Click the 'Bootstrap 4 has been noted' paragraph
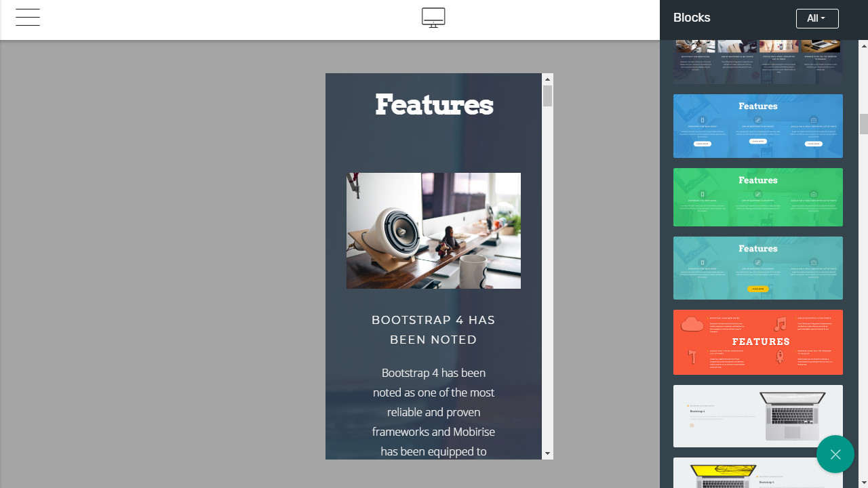The height and width of the screenshot is (488, 868). (433, 412)
